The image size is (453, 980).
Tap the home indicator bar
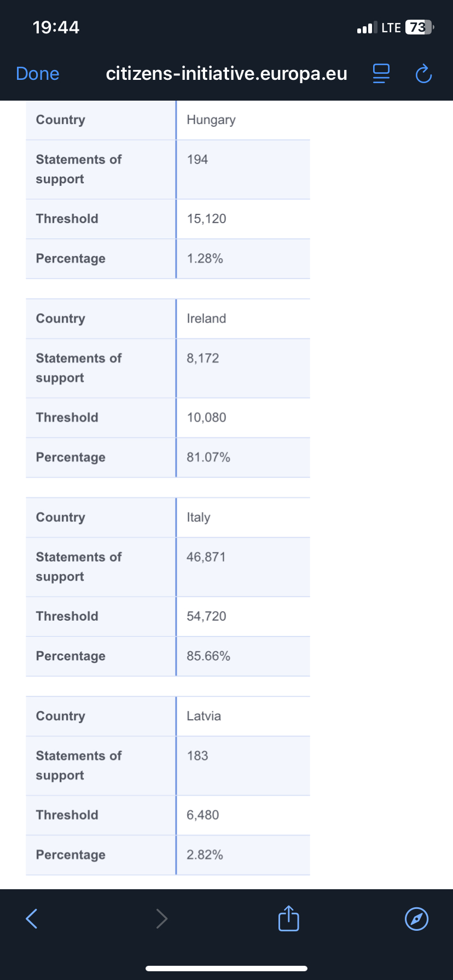226,969
